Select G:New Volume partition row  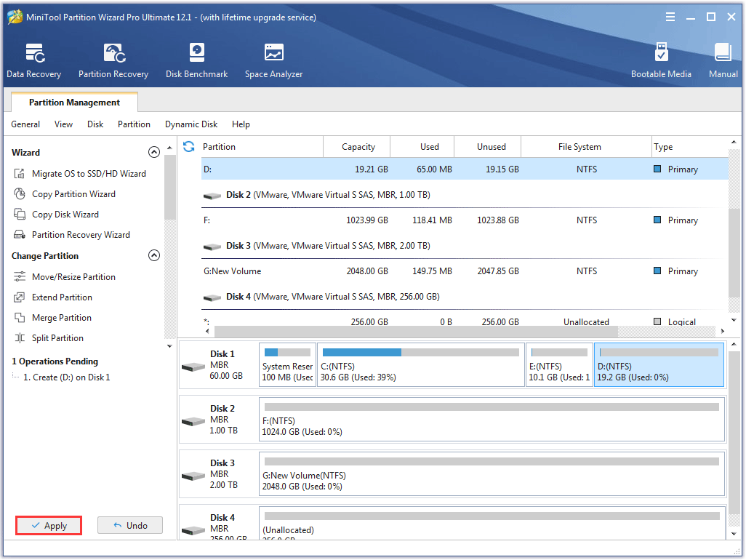click(x=465, y=271)
